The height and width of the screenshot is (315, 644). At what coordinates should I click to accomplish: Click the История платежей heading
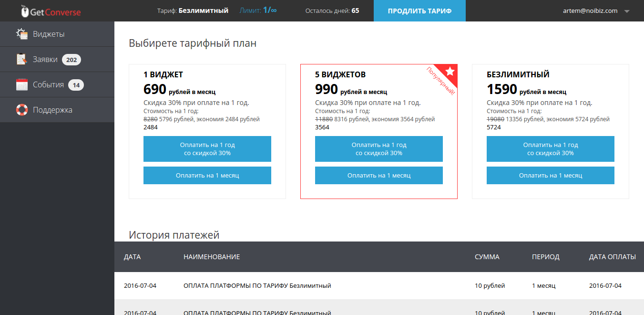174,235
